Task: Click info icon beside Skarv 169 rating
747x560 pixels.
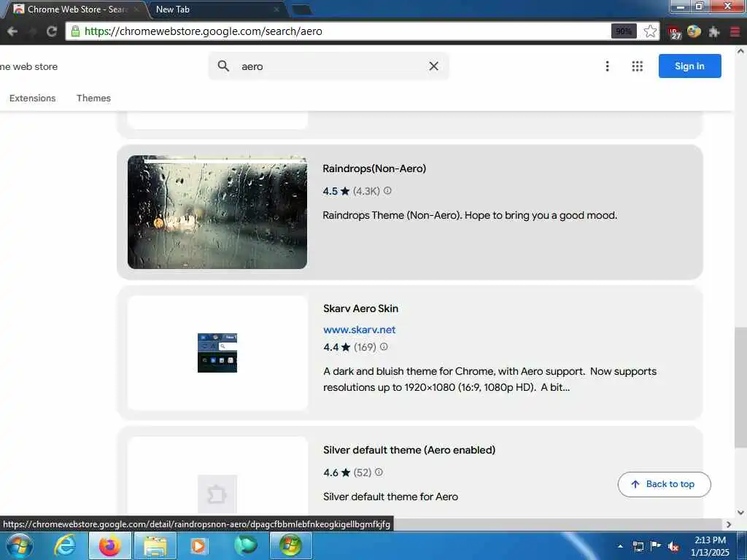Action: pyautogui.click(x=384, y=346)
